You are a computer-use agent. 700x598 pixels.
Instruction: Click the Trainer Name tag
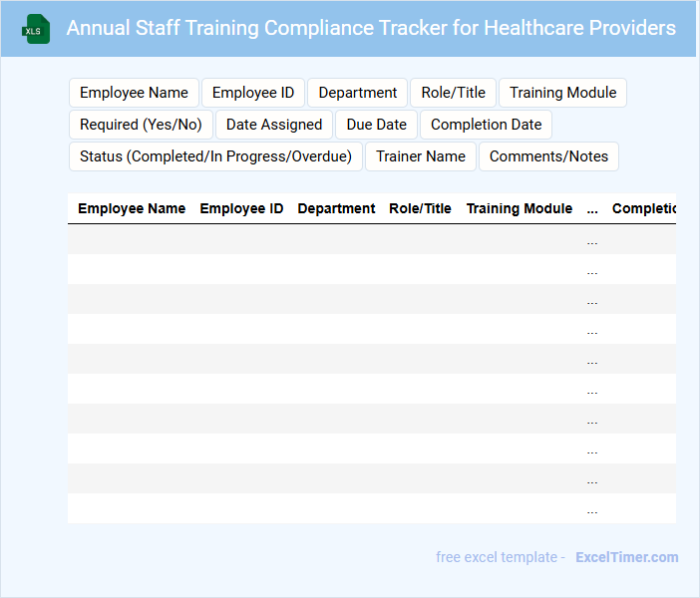point(421,156)
